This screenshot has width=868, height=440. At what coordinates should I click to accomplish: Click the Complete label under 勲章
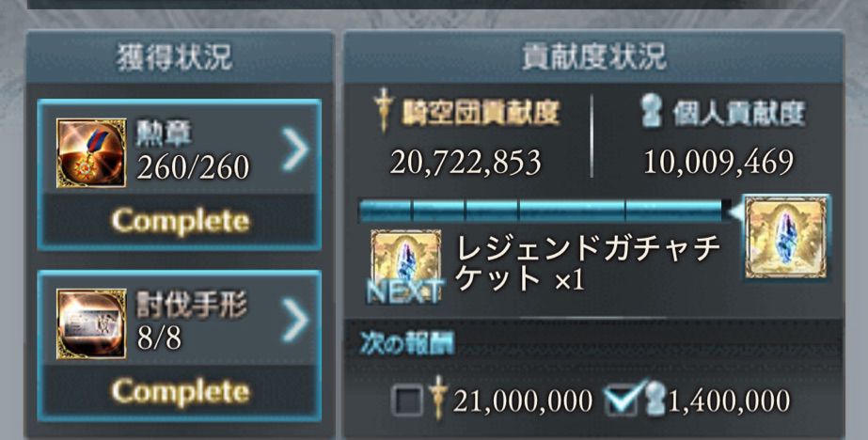coord(181,221)
